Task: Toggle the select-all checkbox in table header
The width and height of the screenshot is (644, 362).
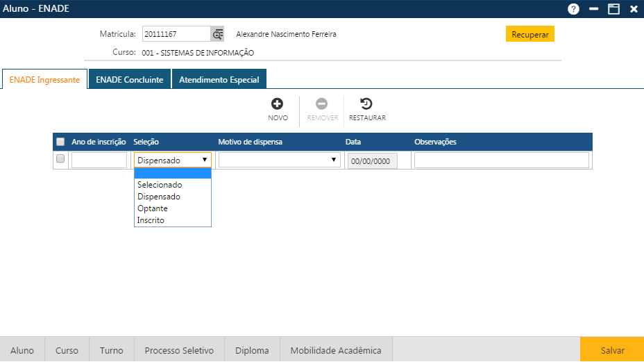Action: point(60,142)
